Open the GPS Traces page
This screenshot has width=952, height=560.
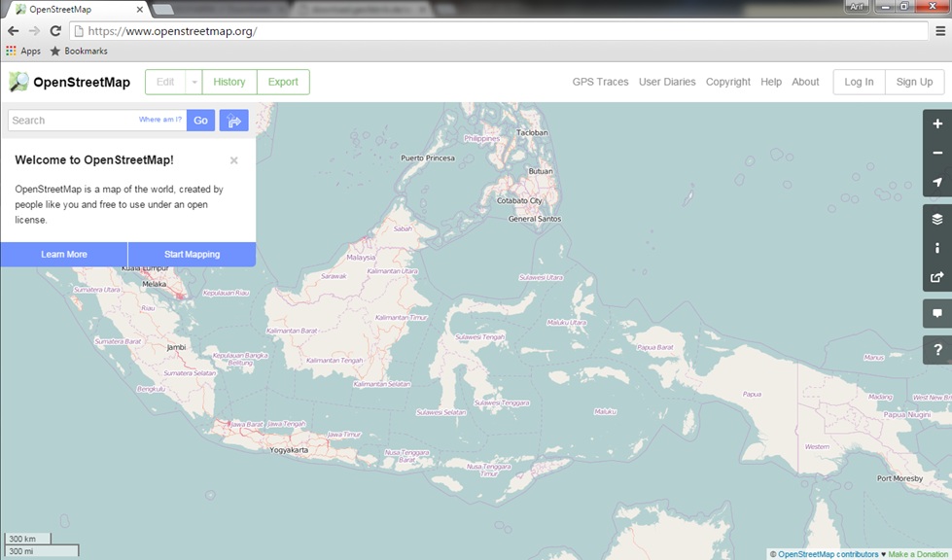pos(601,82)
